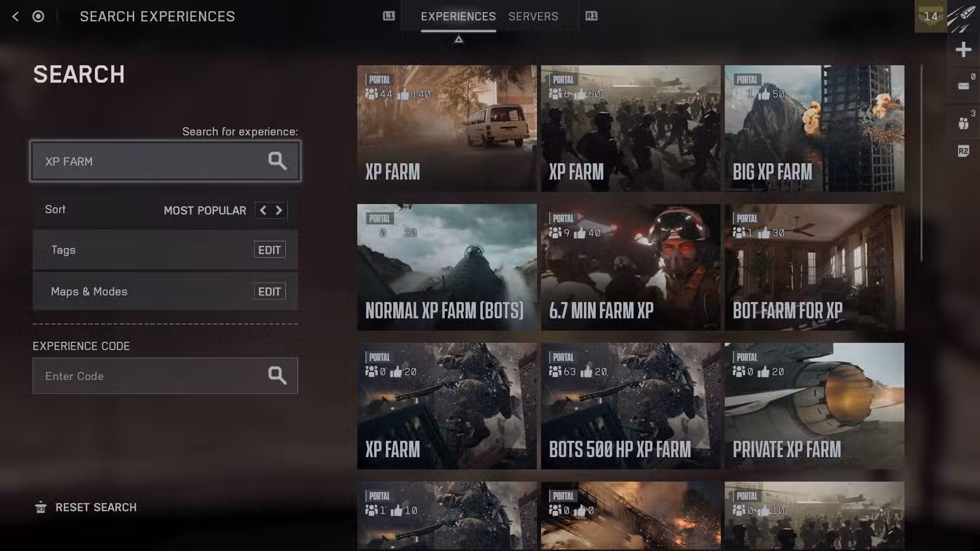Open the messages icon in right sidebar
The image size is (980, 551).
963,86
